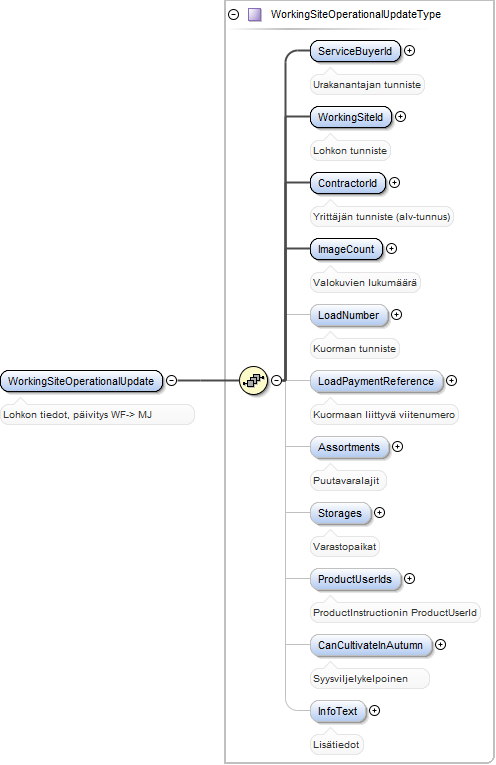Collapse the sequence compositor minus icon

(x=277, y=381)
